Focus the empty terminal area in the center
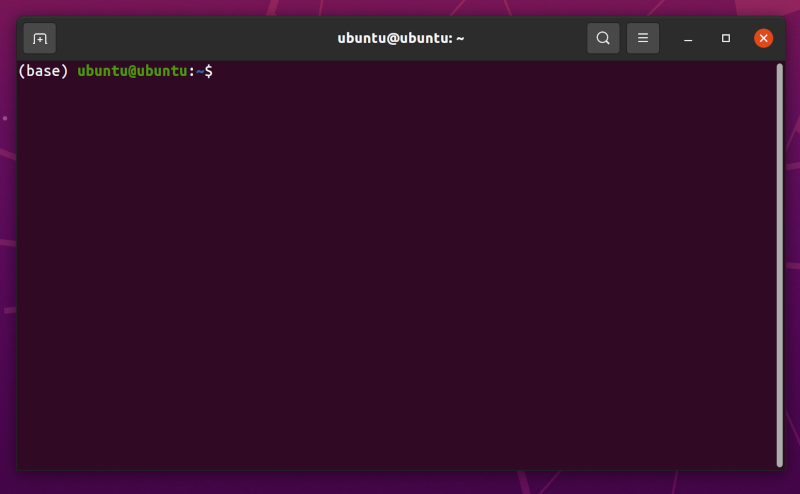 pos(400,270)
